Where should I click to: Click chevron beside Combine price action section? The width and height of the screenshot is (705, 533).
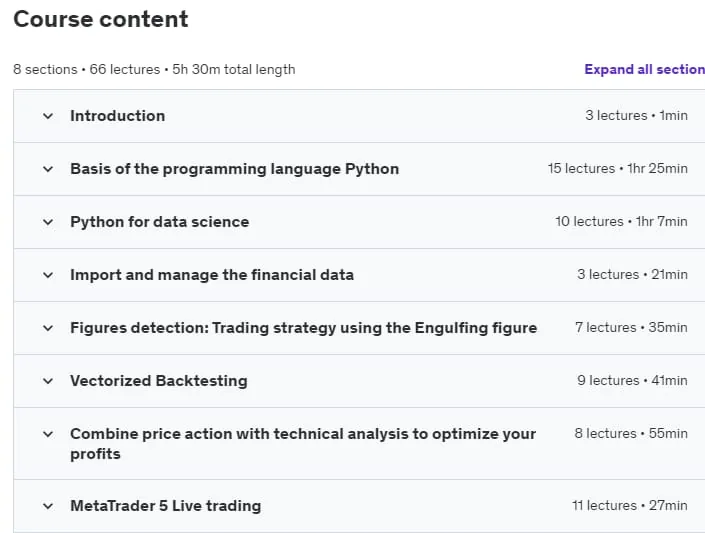tap(48, 434)
